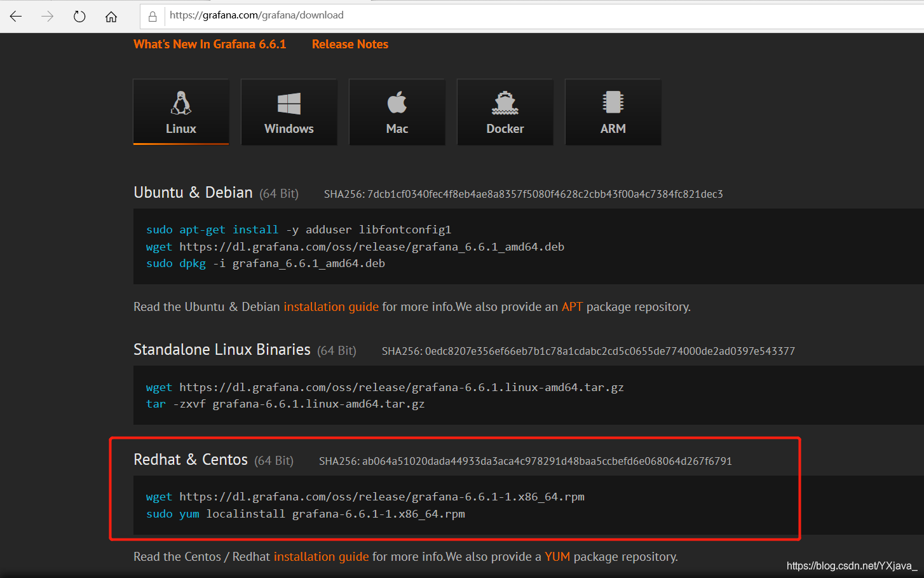Viewport: 924px width, 578px height.
Task: Click the wget grafana_6.6.1_amd64.deb command line
Action: pos(355,247)
